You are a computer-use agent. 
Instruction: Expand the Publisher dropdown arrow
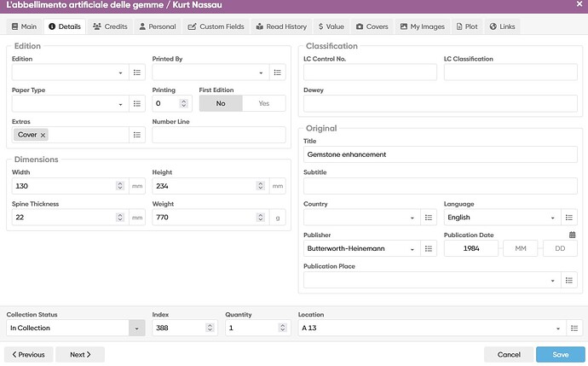coord(412,249)
